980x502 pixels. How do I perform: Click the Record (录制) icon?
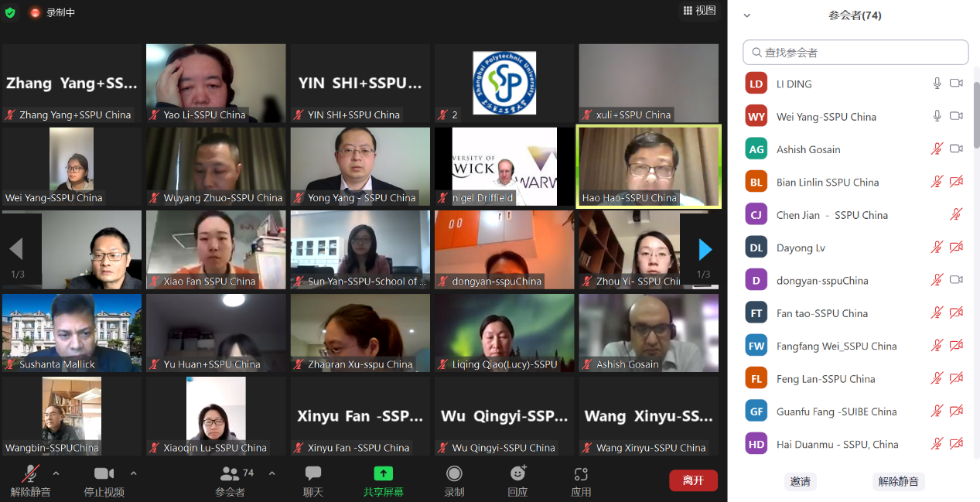coord(454,473)
